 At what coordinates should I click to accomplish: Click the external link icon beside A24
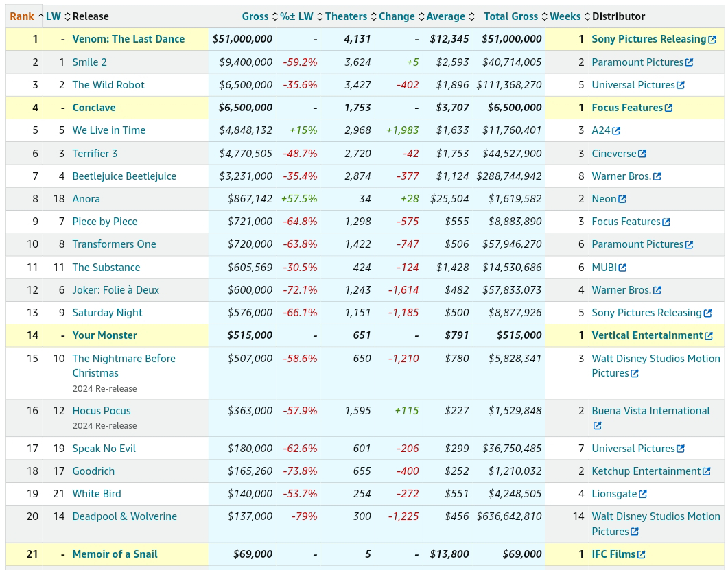click(616, 130)
